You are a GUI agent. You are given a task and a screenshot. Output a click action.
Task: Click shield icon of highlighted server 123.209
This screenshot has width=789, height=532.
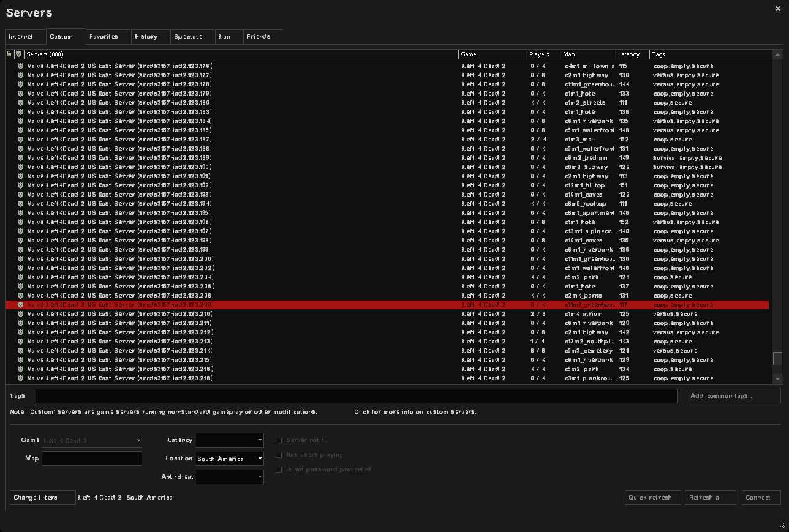(x=20, y=305)
